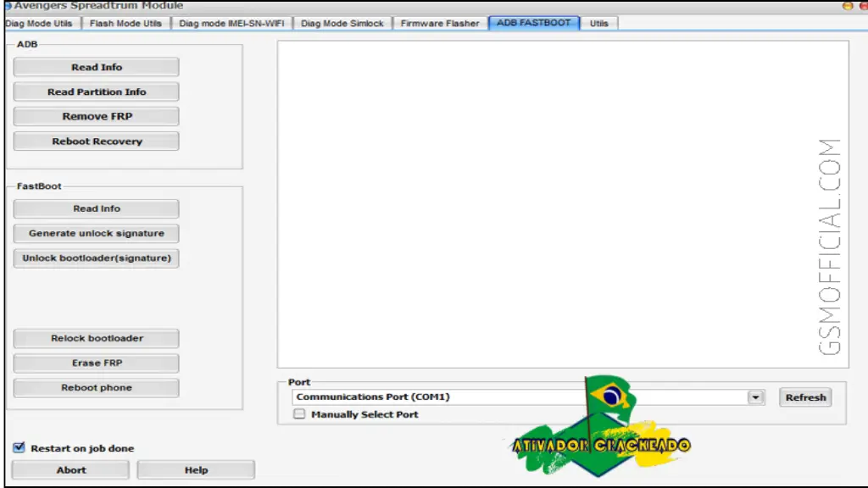Viewport: 868px width, 488px height.
Task: Click the Abort button
Action: tap(71, 469)
